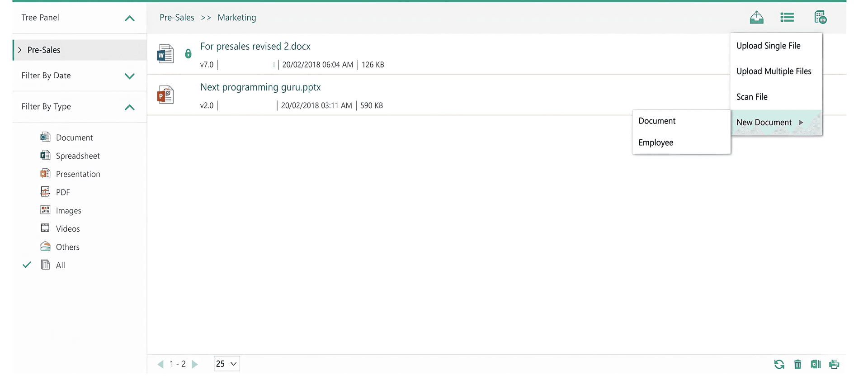
Task: Collapse the Tree Panel chevron
Action: pyautogui.click(x=130, y=18)
